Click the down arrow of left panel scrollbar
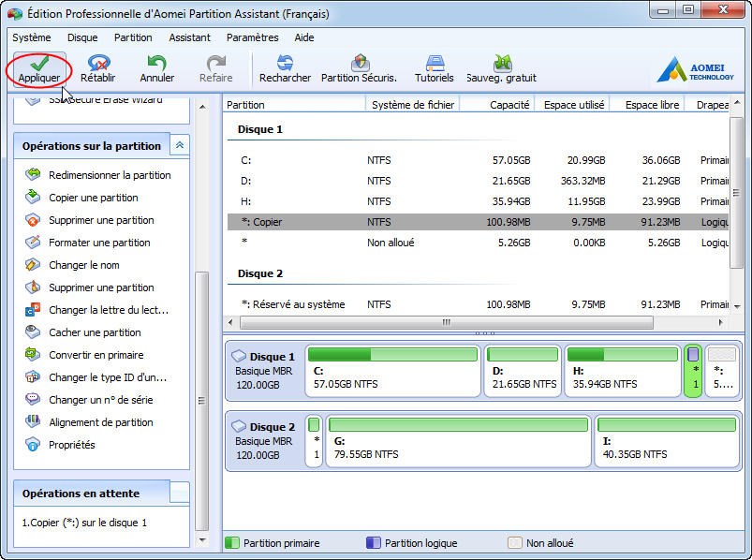752x560 pixels. tap(202, 540)
